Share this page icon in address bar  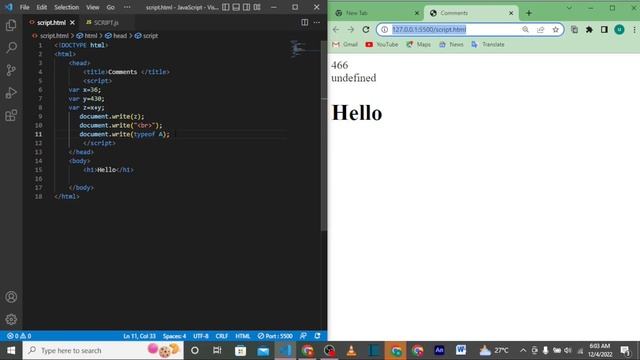[540, 29]
